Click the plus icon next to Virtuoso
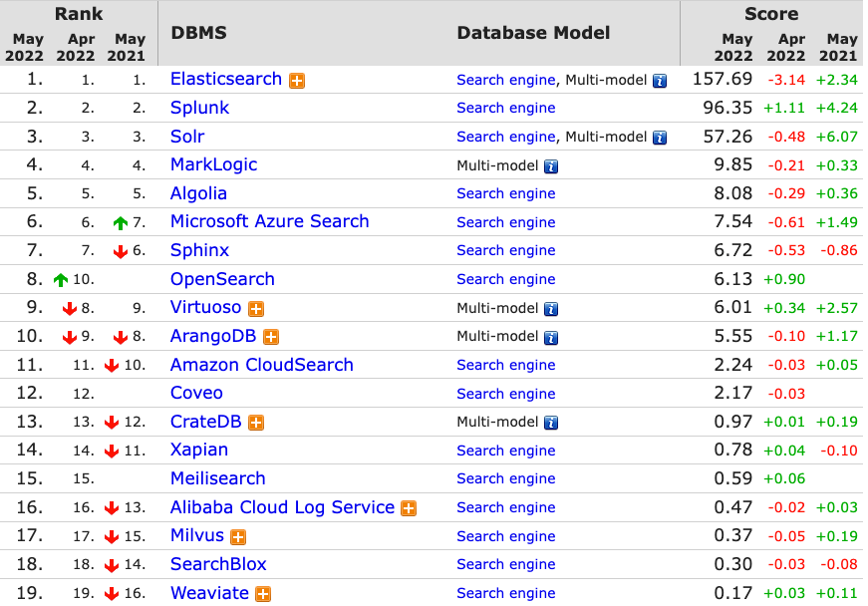The image size is (868, 606). (256, 309)
